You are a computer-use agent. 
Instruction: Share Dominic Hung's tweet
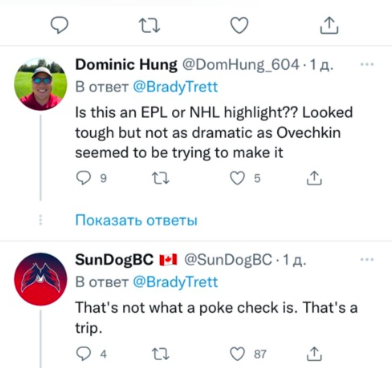pos(314,178)
